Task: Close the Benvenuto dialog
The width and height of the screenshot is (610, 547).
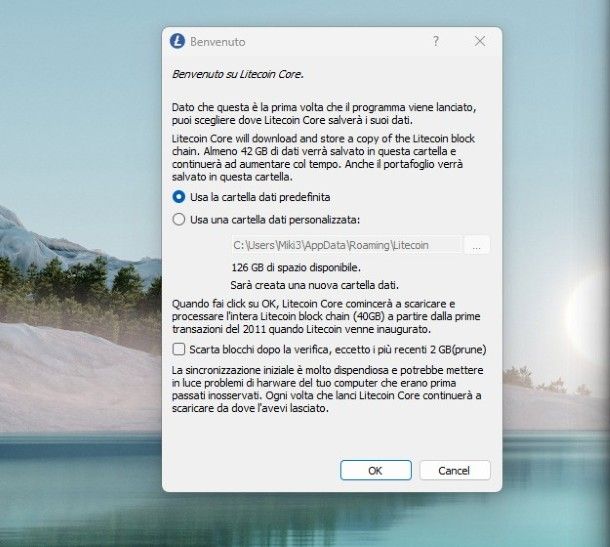Action: click(480, 41)
